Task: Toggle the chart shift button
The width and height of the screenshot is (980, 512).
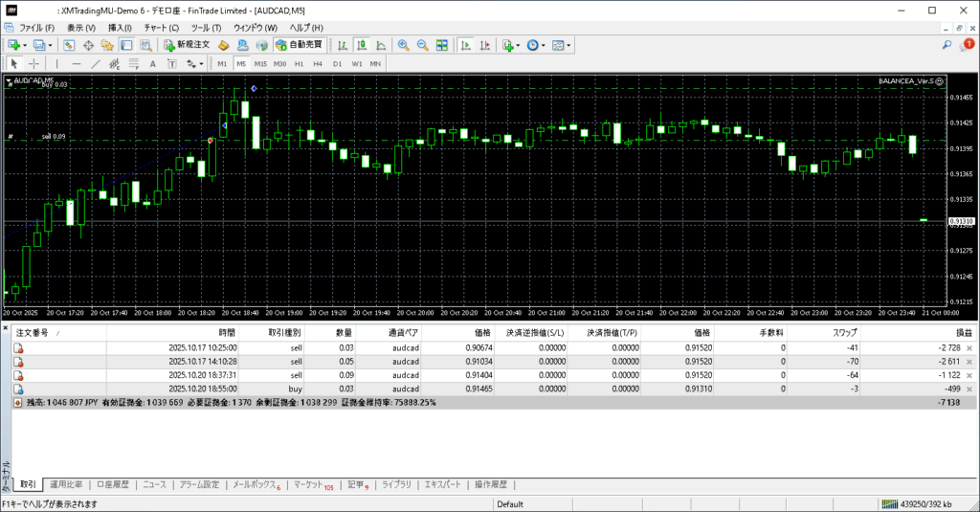Action: coord(485,45)
